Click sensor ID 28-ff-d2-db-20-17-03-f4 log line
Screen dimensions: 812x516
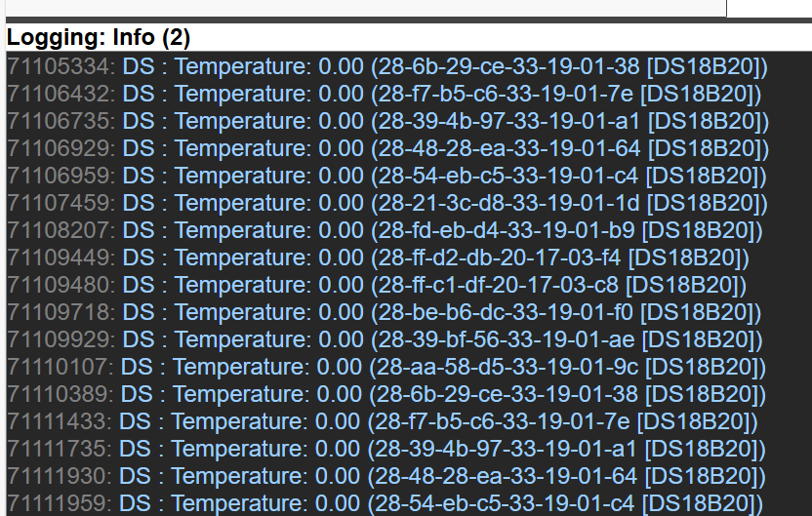[378, 258]
